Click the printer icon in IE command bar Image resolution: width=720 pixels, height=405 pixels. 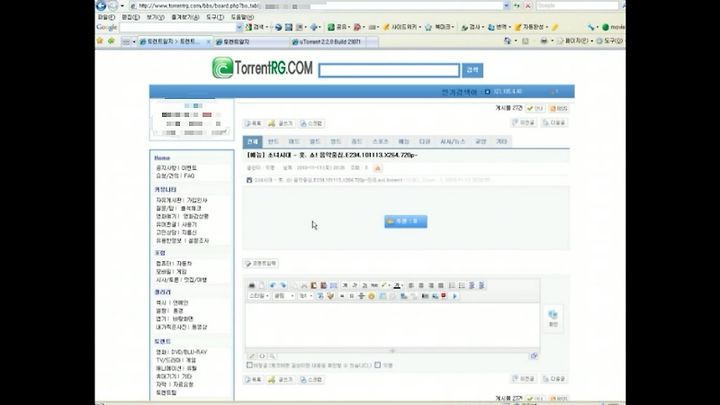(544, 41)
